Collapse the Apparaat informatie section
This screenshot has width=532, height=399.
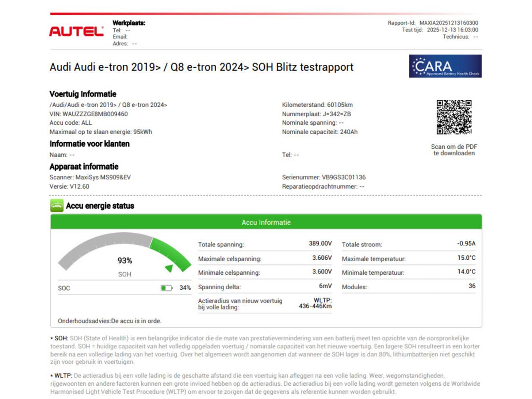84,166
